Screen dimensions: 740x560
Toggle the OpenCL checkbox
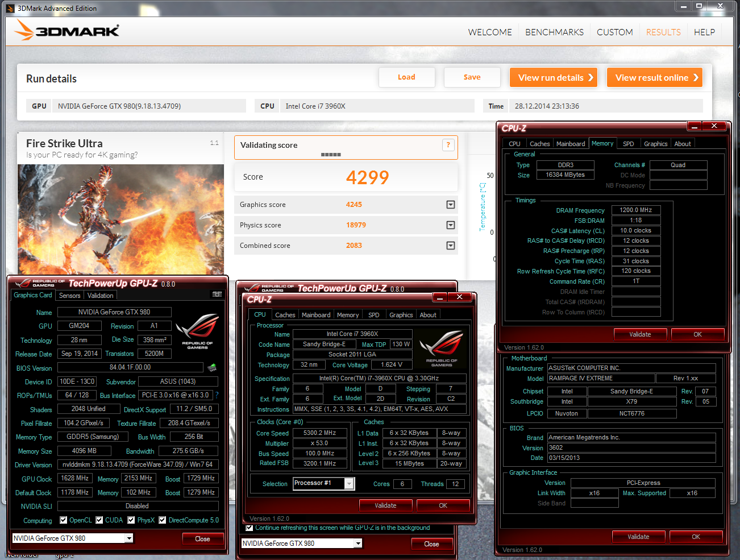(x=64, y=520)
